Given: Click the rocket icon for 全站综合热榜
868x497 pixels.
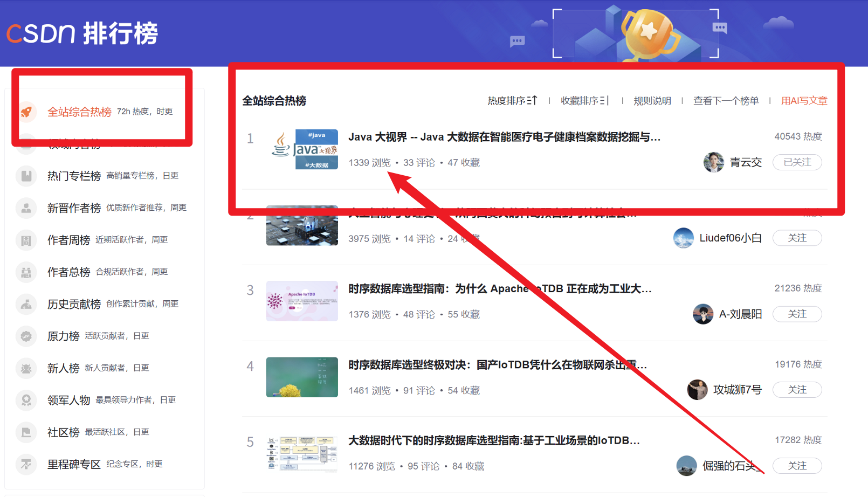Looking at the screenshot, I should coord(26,112).
